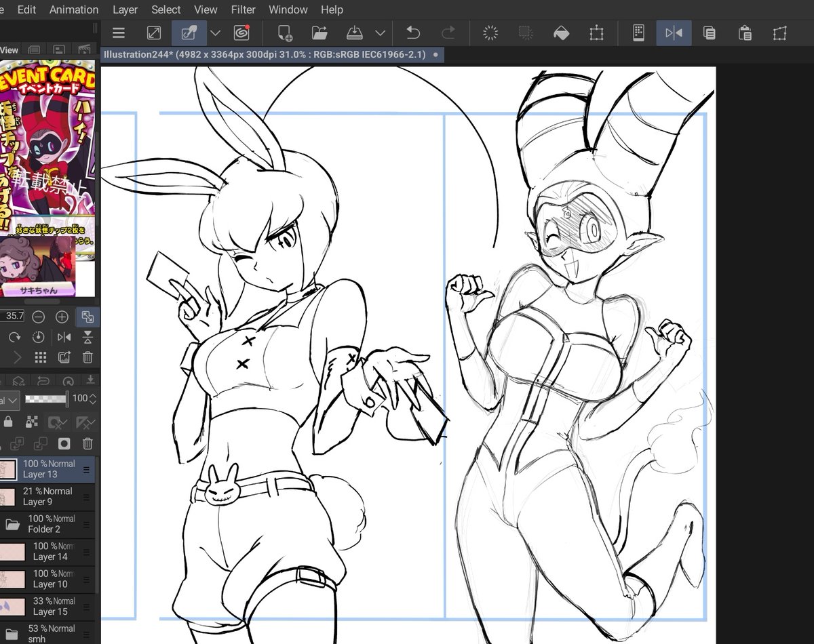Image resolution: width=814 pixels, height=644 pixels.
Task: Click the Create Layer Mask icon
Action: [x=64, y=444]
